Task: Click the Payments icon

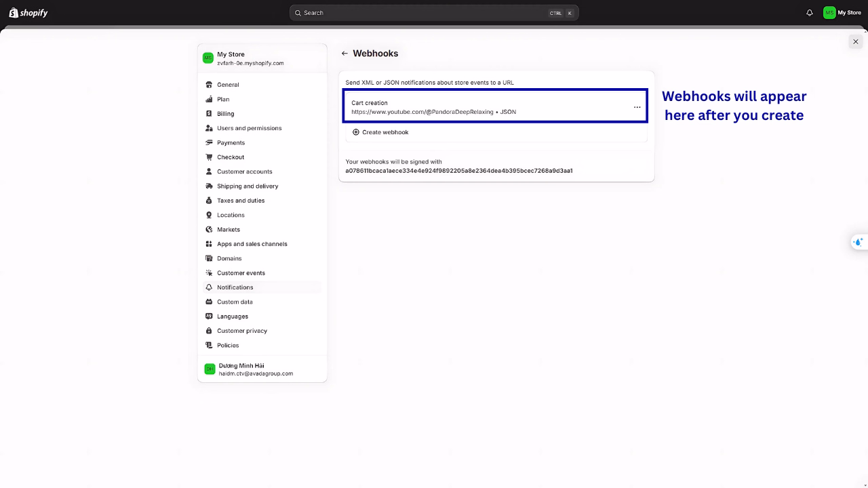Action: pos(209,142)
